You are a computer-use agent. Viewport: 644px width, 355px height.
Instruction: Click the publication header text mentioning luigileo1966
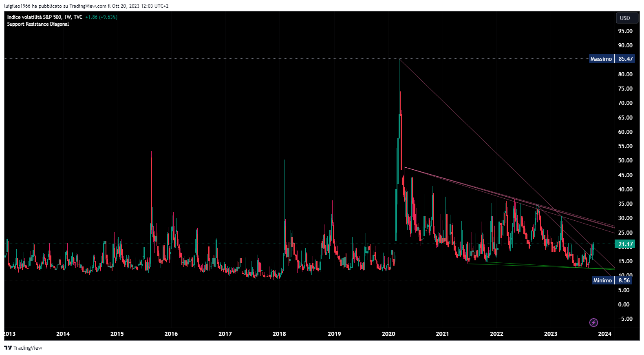86,6
